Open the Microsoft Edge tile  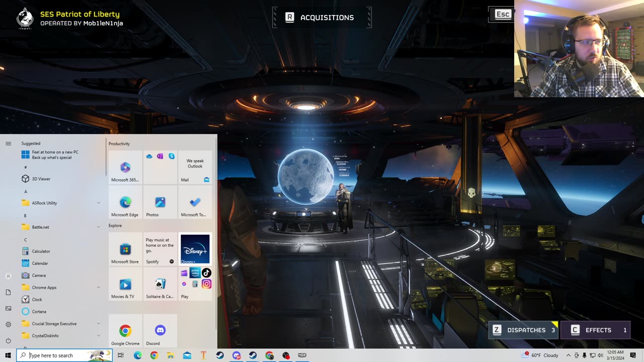click(125, 202)
